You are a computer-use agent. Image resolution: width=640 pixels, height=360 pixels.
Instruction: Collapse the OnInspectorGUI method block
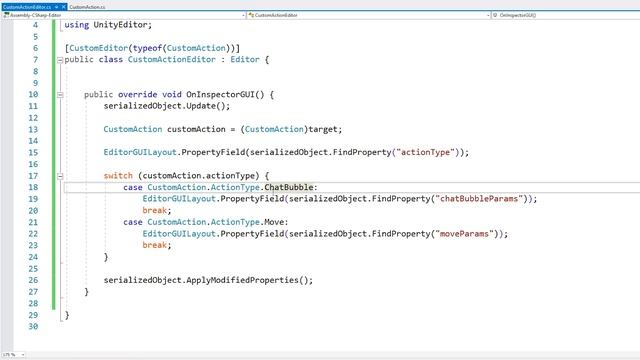[60, 95]
